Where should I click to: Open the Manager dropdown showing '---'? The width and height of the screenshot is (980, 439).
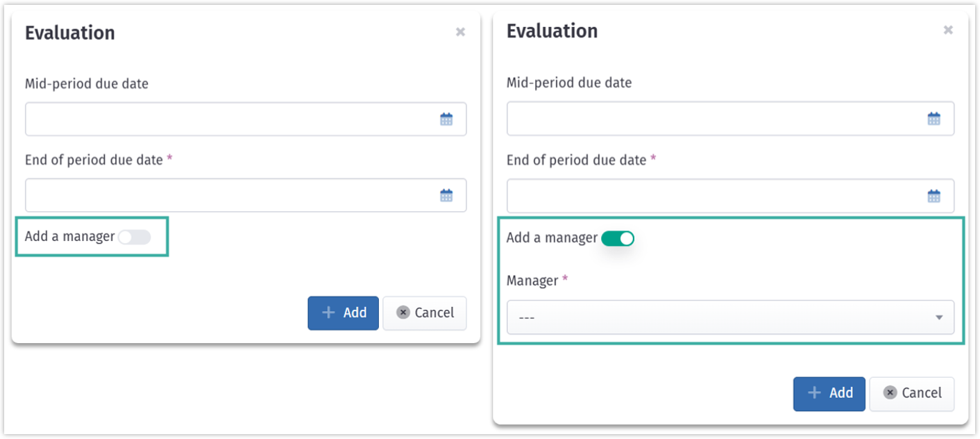(x=722, y=317)
